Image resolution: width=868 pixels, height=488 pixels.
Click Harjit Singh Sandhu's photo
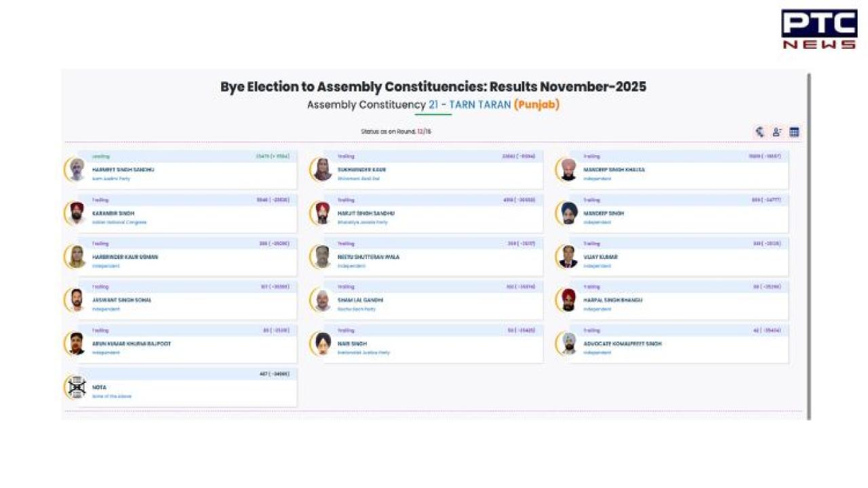(323, 213)
